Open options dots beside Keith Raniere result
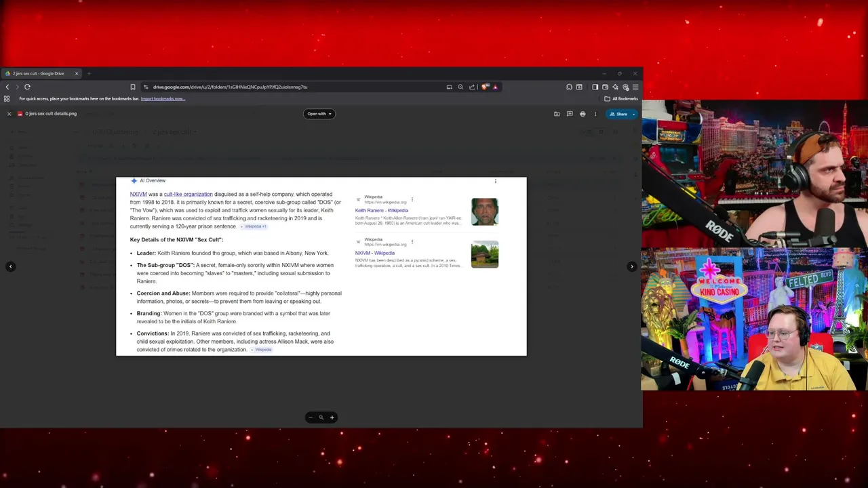Viewport: 868px width, 488px height. [412, 199]
